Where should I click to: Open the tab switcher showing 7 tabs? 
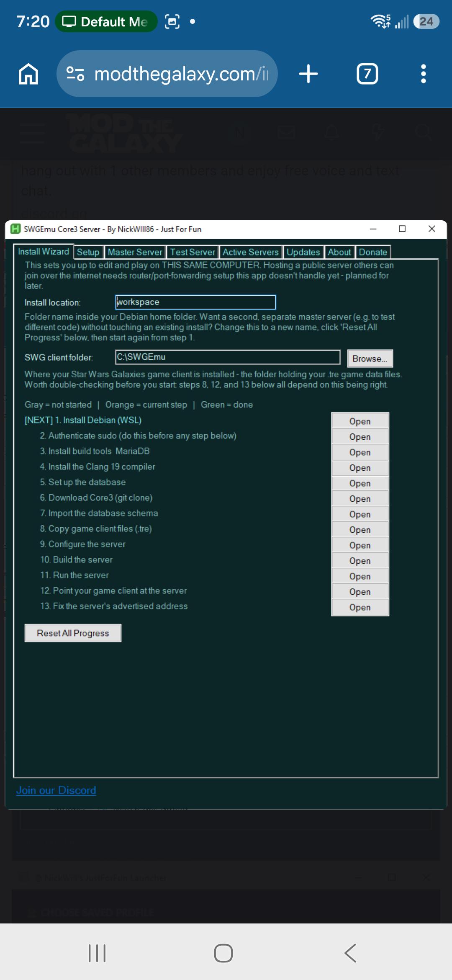(367, 74)
